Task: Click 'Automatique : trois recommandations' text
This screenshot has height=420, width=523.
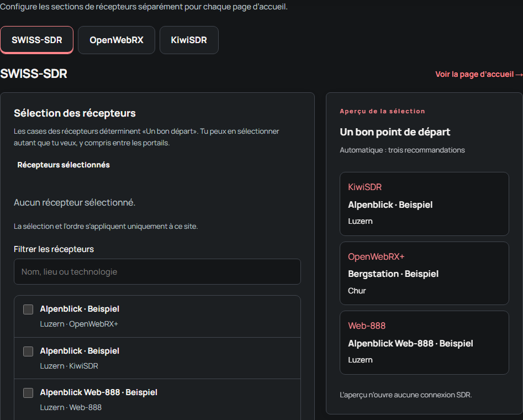Action: coord(402,150)
